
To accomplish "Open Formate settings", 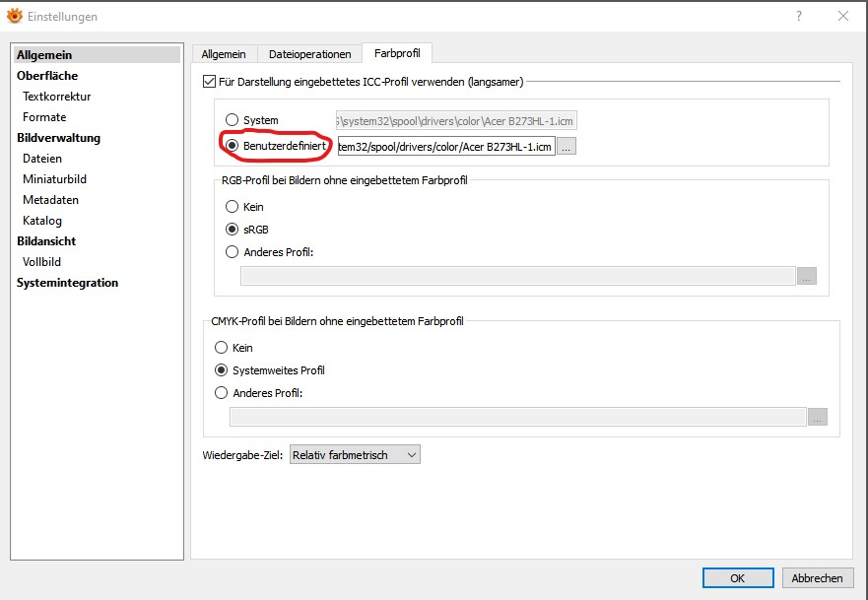I will coord(44,117).
